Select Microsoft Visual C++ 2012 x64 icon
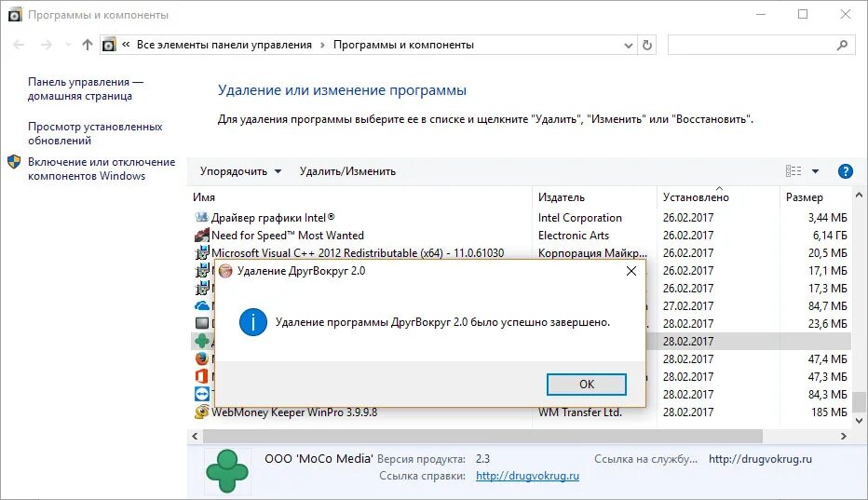This screenshot has height=500, width=868. tap(201, 253)
